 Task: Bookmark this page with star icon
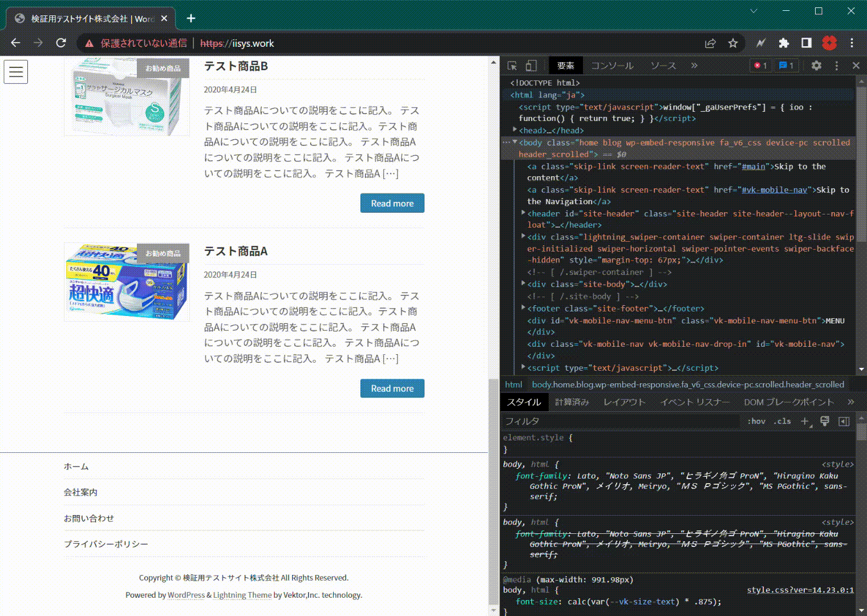click(733, 43)
